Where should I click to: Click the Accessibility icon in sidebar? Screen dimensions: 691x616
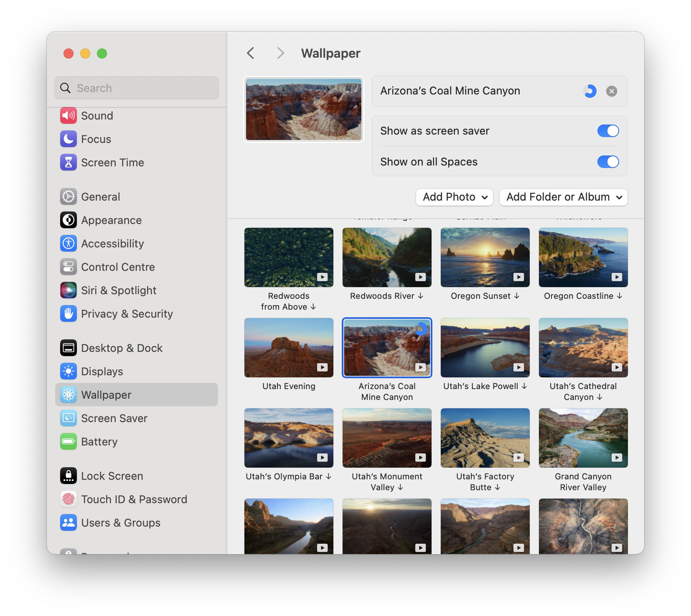(x=69, y=244)
